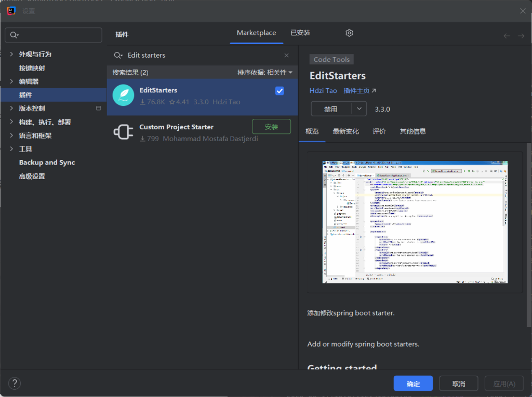
Task: Click the 添加修改spring boot starter. description
Action: click(x=351, y=313)
